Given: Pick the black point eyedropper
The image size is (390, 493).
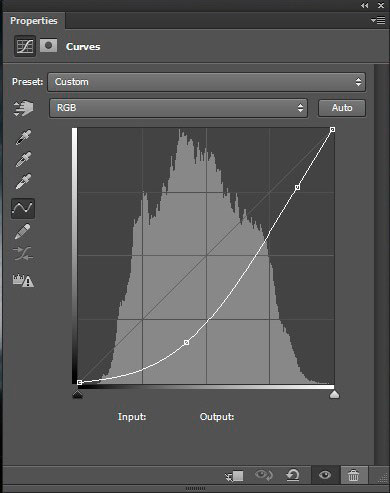Looking at the screenshot, I should (23, 137).
